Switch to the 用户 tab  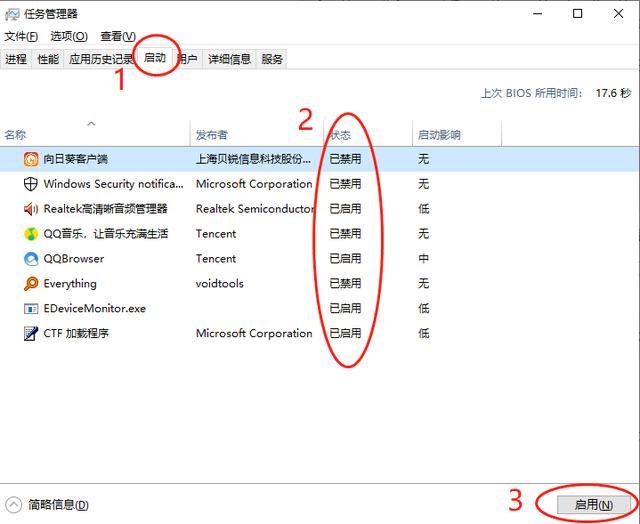click(188, 59)
